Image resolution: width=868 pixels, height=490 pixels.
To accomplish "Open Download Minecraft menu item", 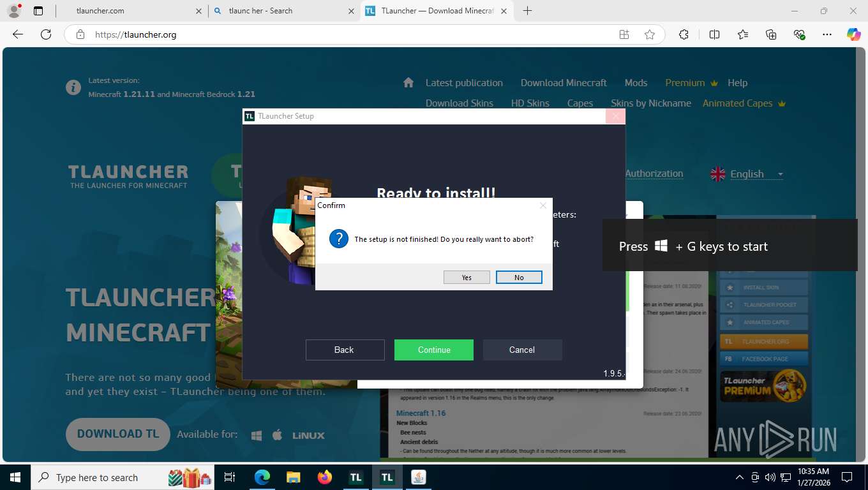I will click(564, 83).
